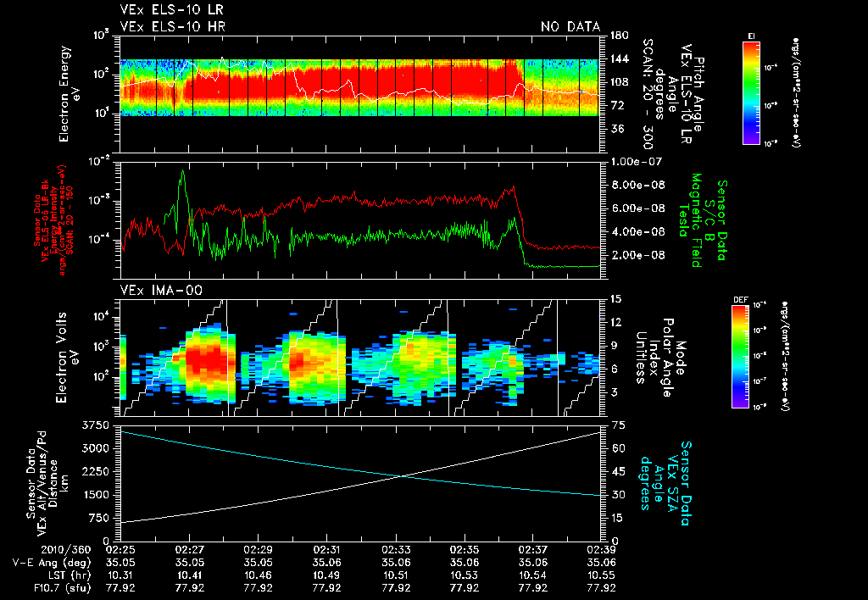
Task: Click the green 'Magnetic Field Tesla' axis label
Action: click(x=690, y=220)
